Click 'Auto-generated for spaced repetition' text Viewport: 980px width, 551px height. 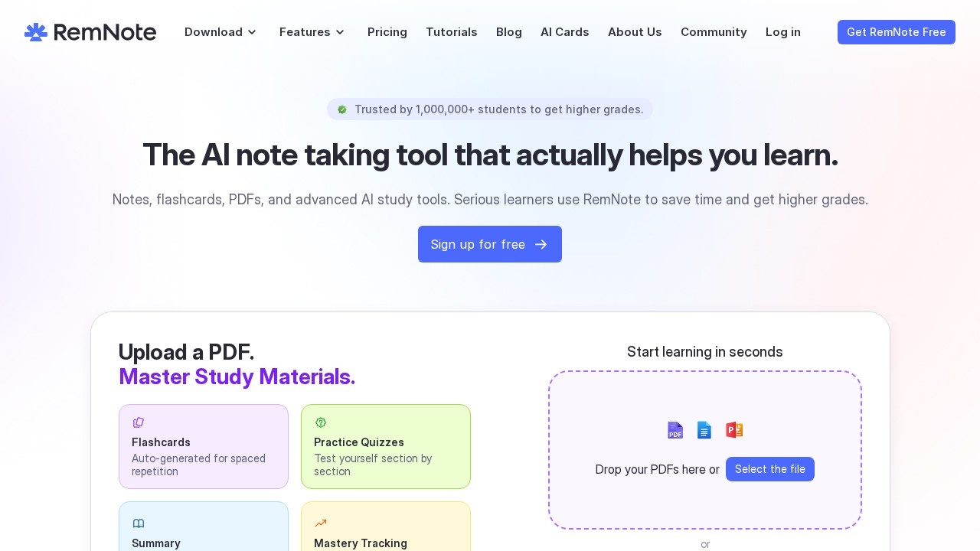[199, 465]
